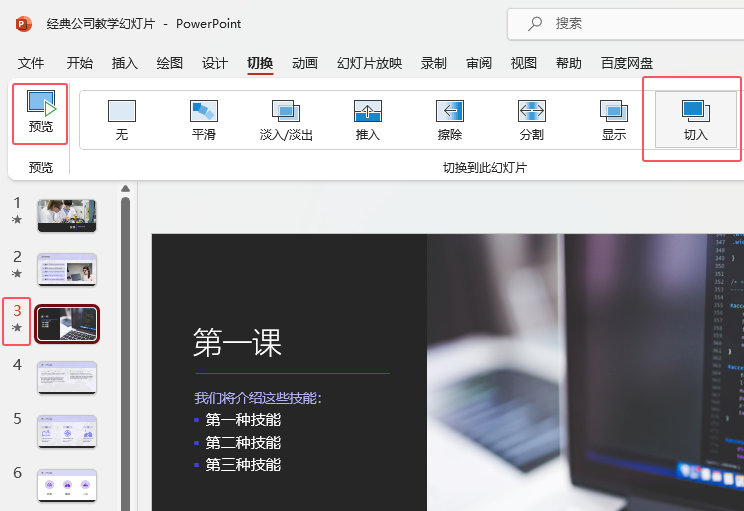
Task: Click the 搜索 search box
Action: [x=625, y=24]
